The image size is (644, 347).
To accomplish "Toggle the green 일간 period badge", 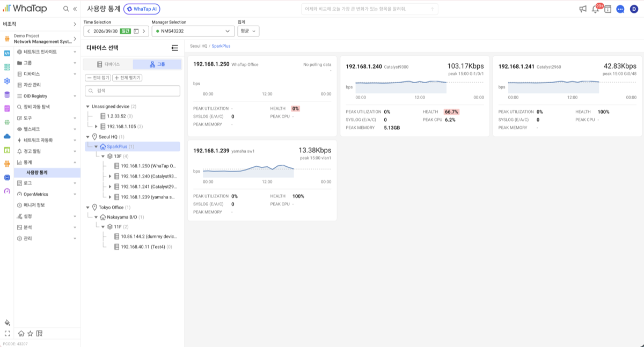I will tap(126, 31).
